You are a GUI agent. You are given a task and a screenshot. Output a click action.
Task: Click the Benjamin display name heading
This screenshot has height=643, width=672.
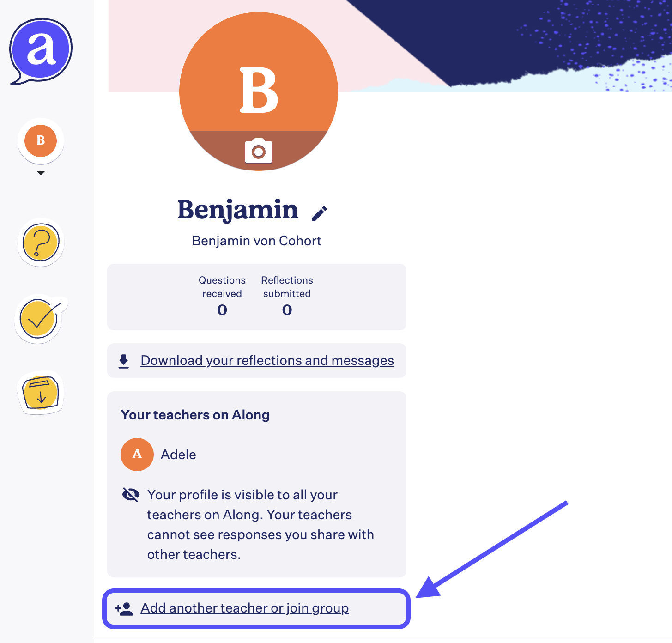pos(238,210)
